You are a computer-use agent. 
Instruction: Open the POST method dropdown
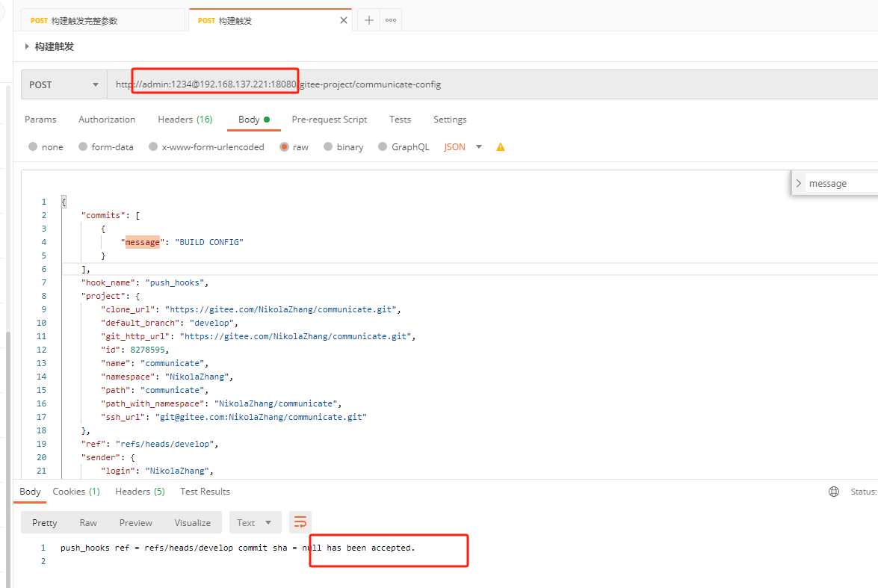coord(64,84)
